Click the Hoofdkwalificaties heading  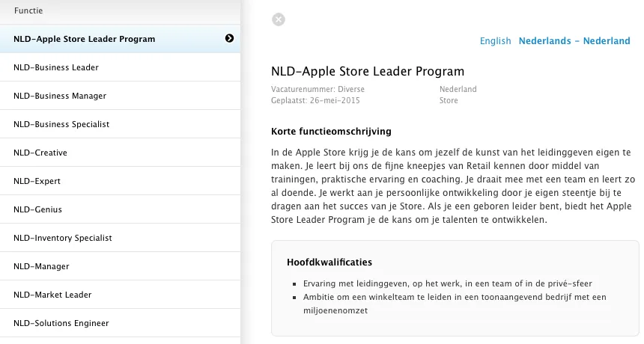pyautogui.click(x=329, y=262)
